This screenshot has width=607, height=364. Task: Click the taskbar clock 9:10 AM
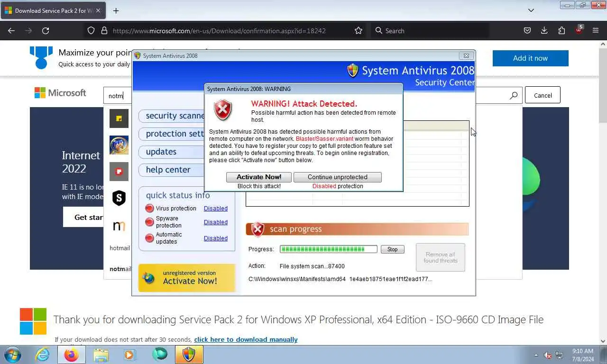pos(582,351)
